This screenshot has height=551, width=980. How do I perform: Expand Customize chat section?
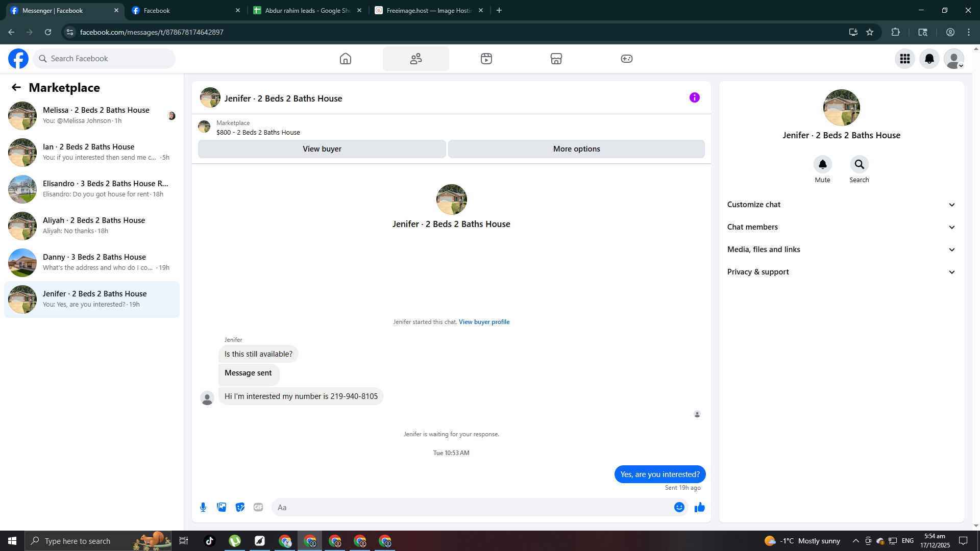point(841,205)
